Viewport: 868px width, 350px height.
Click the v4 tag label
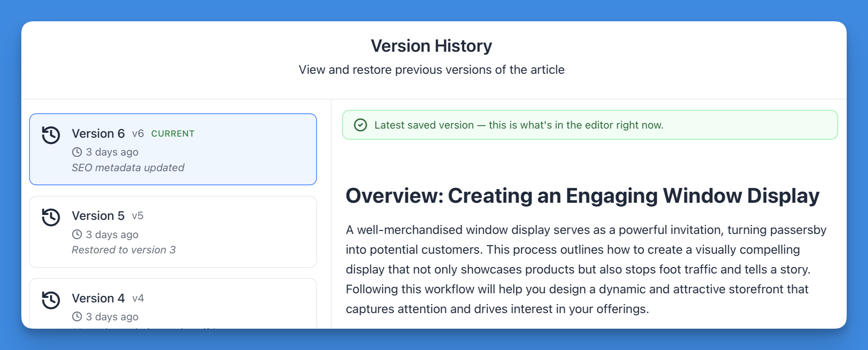coord(138,298)
